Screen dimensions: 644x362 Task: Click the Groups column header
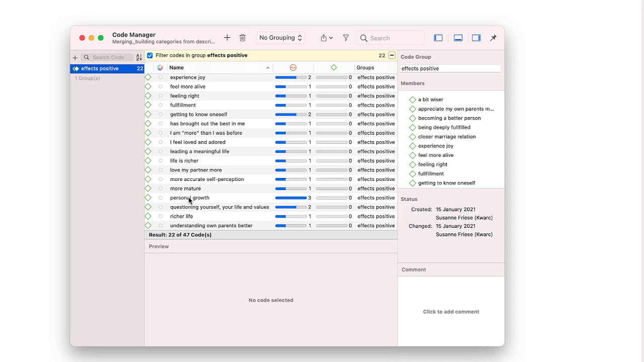[365, 67]
